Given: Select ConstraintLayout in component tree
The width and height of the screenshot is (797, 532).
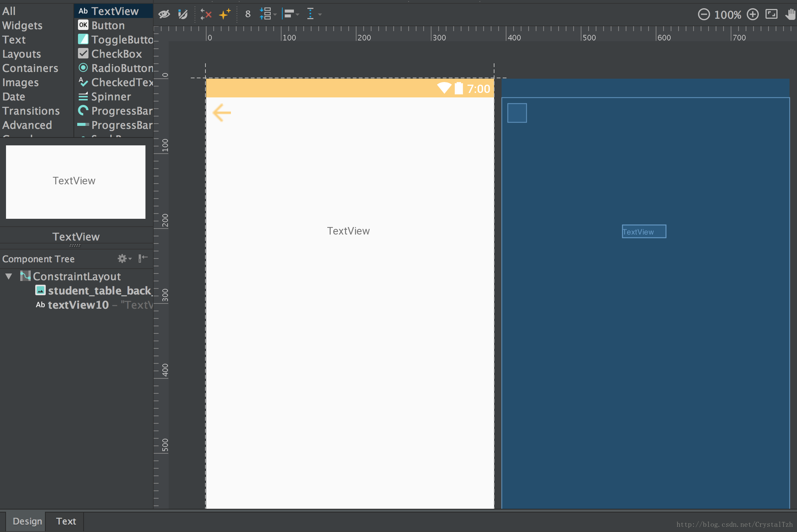Looking at the screenshot, I should pos(76,276).
